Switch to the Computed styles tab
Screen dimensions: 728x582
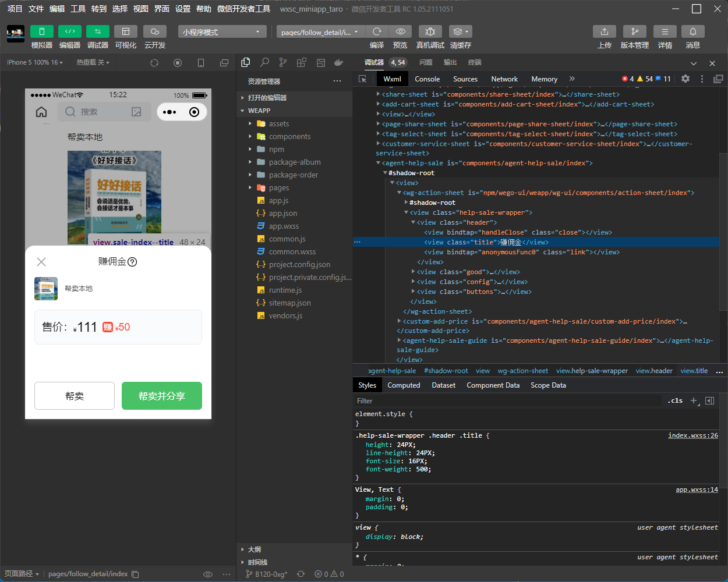pos(404,385)
